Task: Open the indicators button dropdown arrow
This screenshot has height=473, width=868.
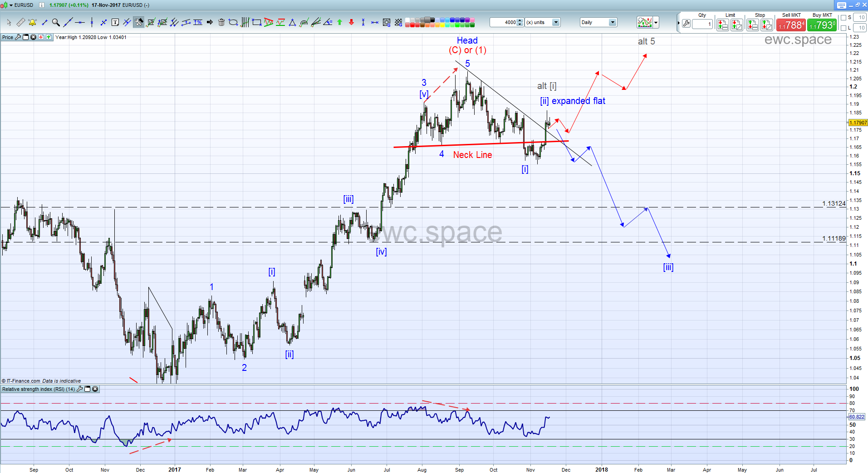Action: (656, 22)
